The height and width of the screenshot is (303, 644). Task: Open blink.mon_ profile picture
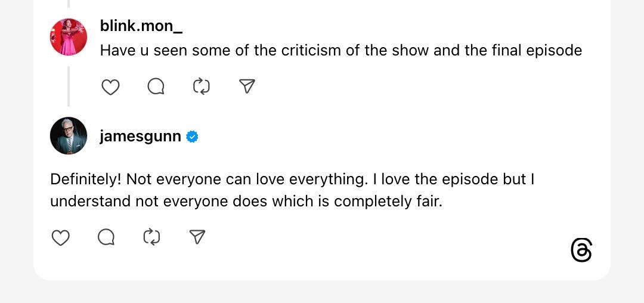coord(69,37)
